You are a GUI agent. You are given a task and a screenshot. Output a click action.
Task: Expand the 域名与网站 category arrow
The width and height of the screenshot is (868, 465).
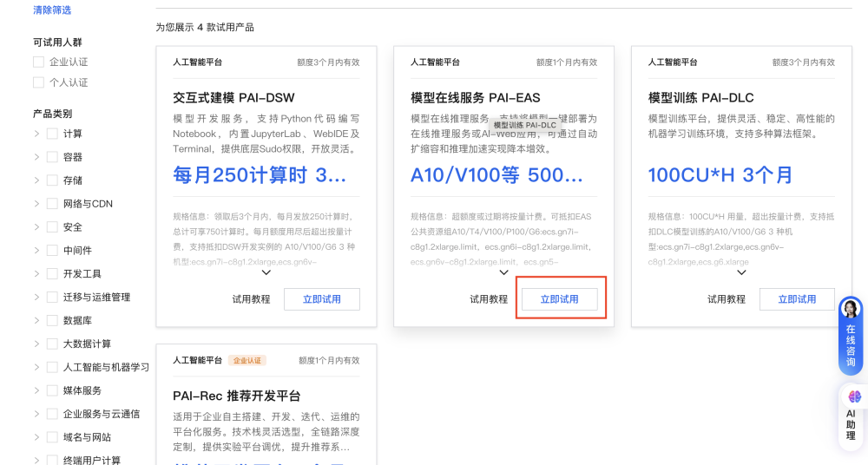point(36,436)
